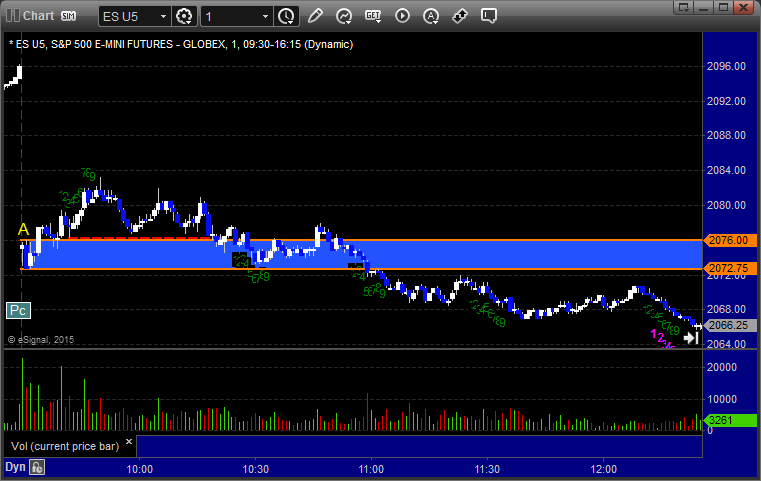Click the 12:00 time axis label
This screenshot has width=761, height=481.
point(603,469)
